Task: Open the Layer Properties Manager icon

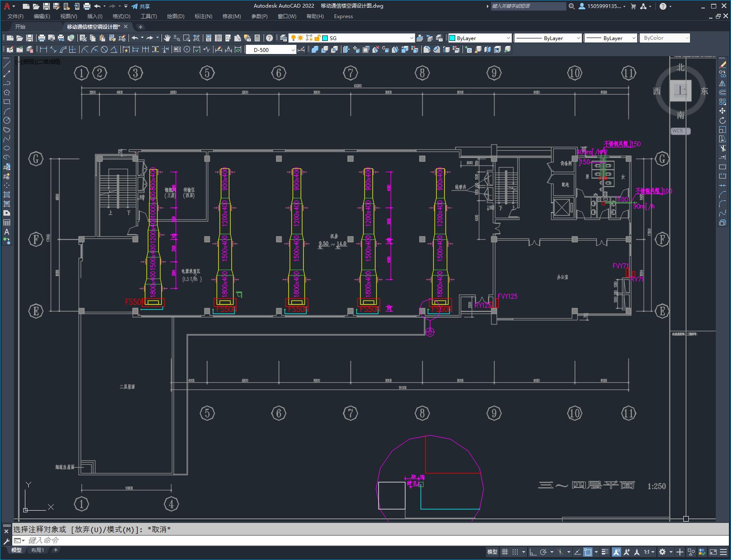Action: pyautogui.click(x=283, y=38)
